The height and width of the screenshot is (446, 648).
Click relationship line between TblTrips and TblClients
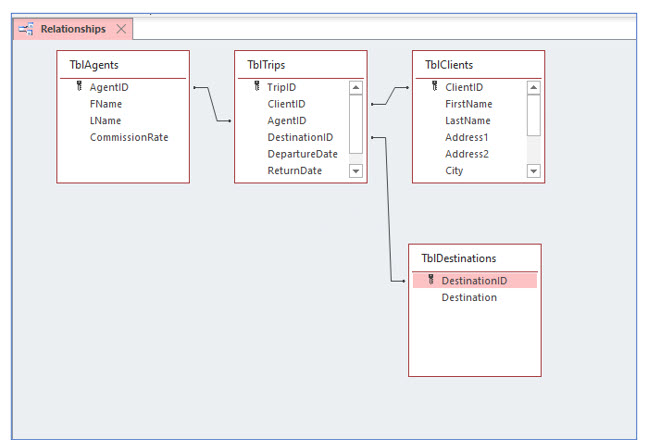coord(390,96)
